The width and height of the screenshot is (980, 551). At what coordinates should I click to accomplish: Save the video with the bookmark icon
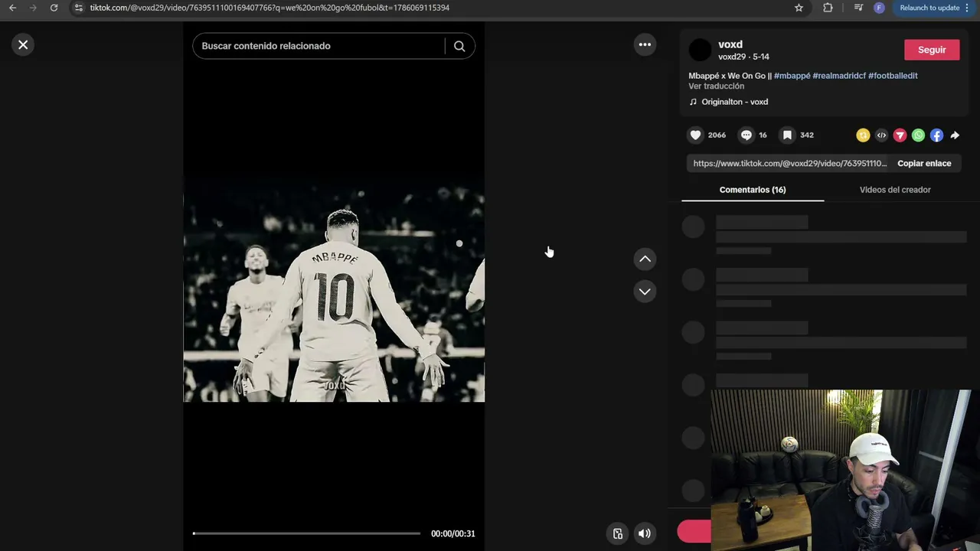(787, 135)
